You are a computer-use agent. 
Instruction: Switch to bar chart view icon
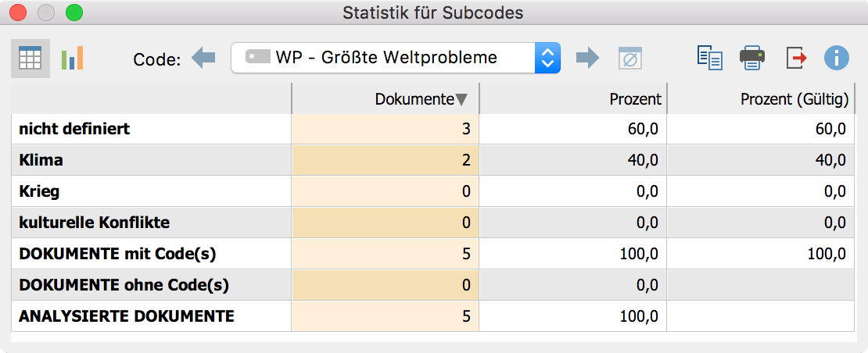pos(73,58)
